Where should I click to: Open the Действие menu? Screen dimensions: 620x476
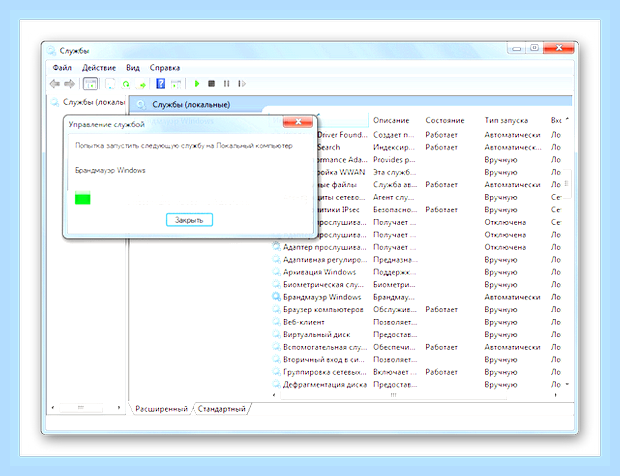(99, 68)
